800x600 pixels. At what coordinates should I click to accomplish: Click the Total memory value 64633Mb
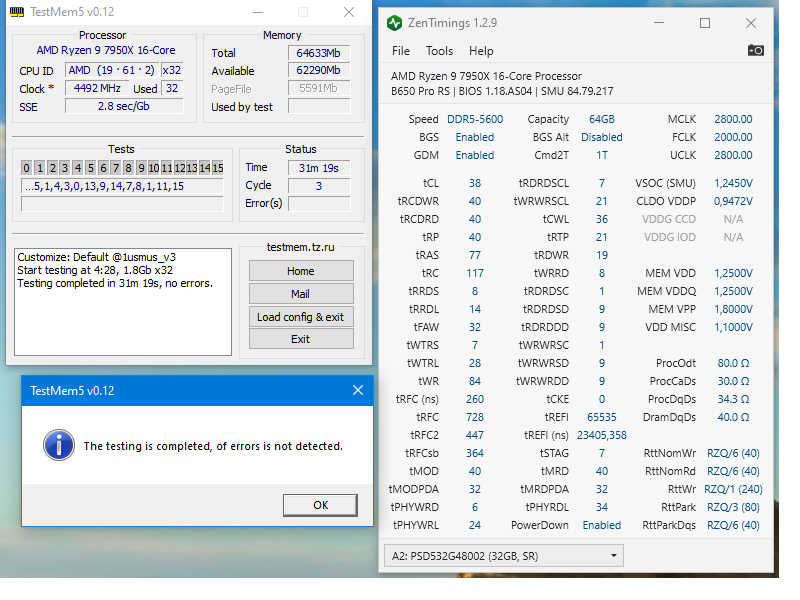pyautogui.click(x=319, y=53)
